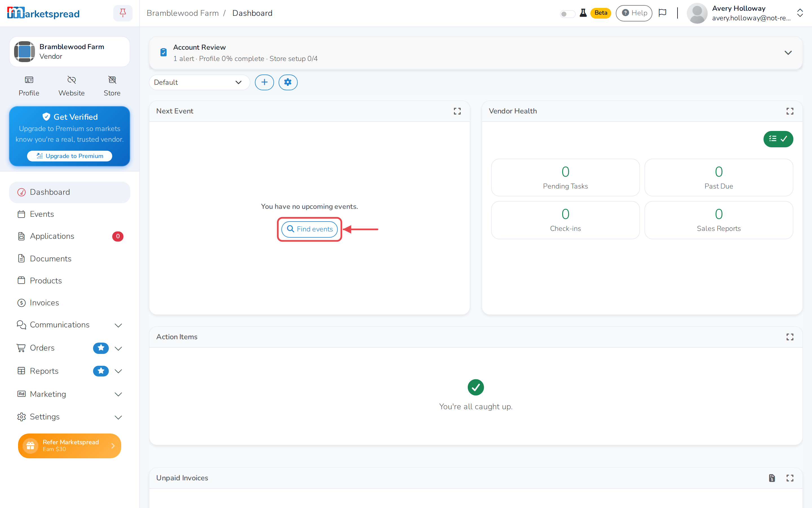
Task: Go to Dashboard in the sidebar
Action: point(70,192)
